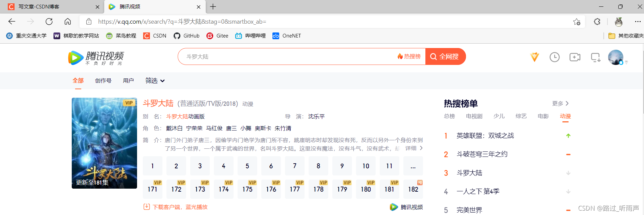
Task: Open 热搜榜 flame link in search box
Action: 409,56
